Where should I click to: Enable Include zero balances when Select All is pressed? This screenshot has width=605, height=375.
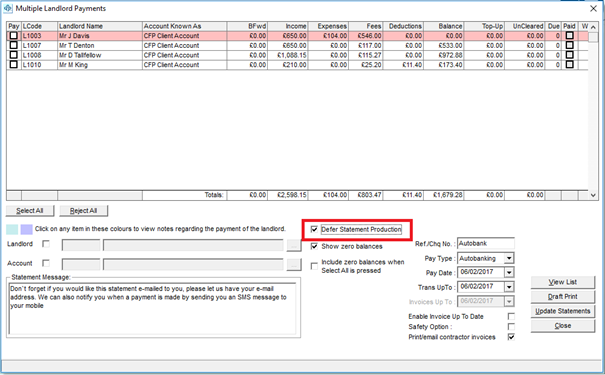(314, 266)
